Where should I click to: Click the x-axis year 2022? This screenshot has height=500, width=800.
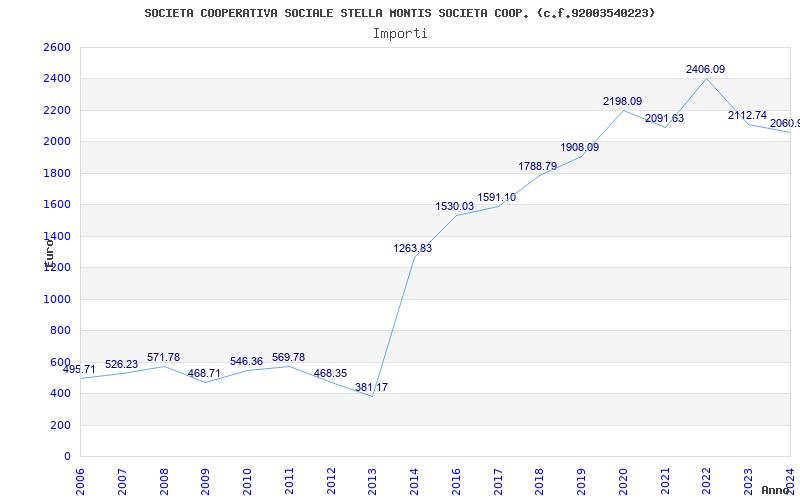(x=707, y=482)
